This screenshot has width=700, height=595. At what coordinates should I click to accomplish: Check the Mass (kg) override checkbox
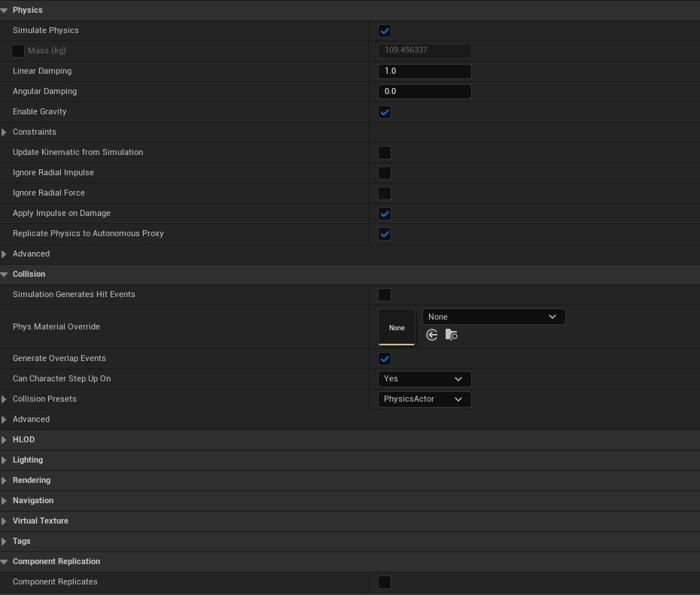(x=18, y=50)
